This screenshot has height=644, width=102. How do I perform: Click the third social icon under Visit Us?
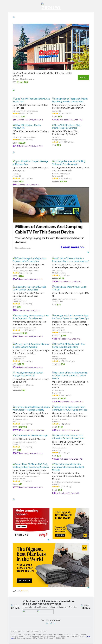click(54, 623)
